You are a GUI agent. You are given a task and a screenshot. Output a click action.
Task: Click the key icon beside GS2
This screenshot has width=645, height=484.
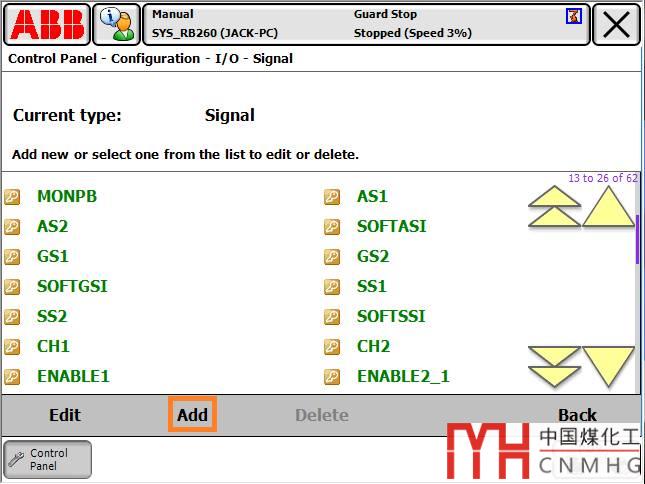pyautogui.click(x=332, y=257)
